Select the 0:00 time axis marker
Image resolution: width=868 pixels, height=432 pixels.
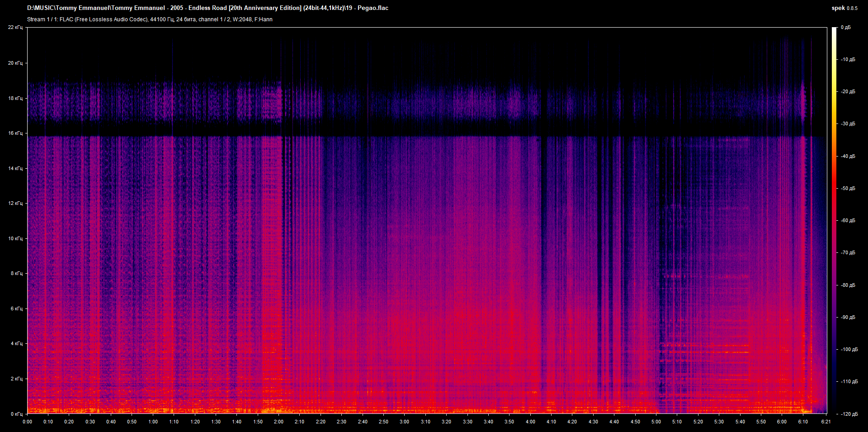[27, 422]
